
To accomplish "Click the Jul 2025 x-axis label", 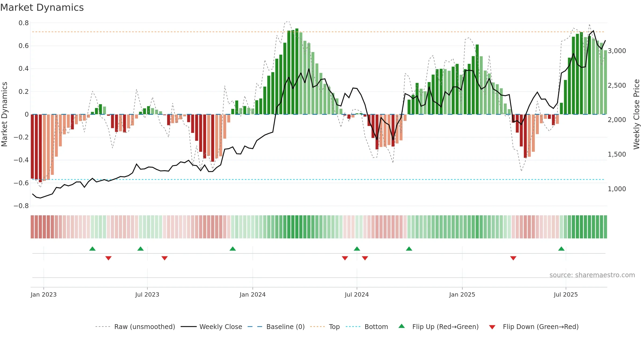I will [566, 294].
